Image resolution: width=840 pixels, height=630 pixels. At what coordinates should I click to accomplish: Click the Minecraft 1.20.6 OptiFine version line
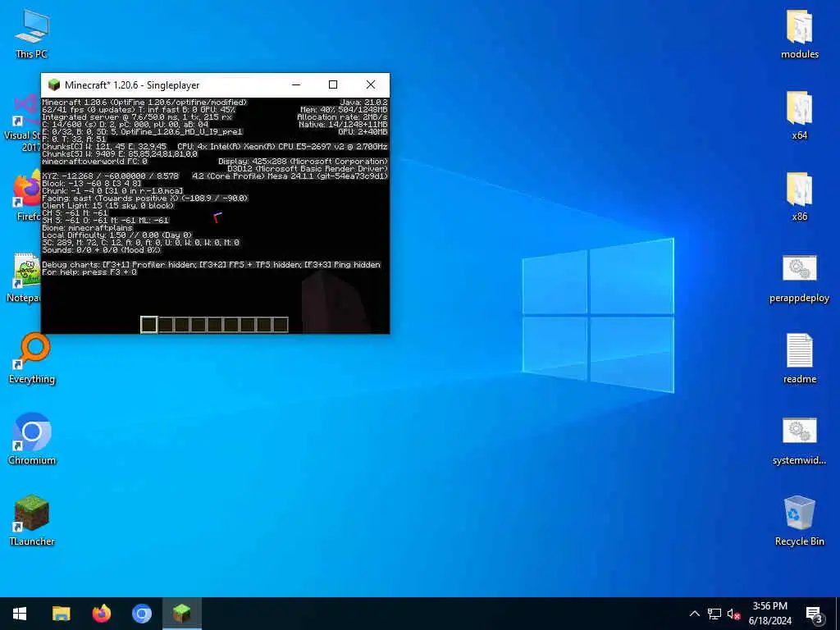144,103
